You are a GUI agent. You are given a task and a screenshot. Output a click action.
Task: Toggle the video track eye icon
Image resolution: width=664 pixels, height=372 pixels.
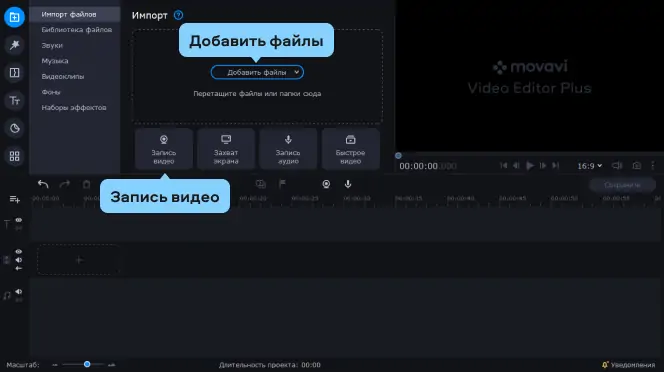(x=19, y=252)
